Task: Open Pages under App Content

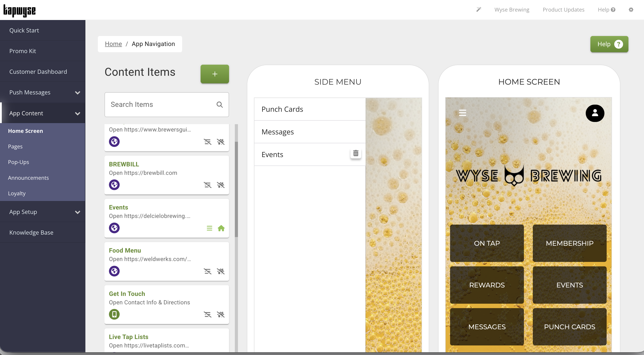Action: (x=15, y=146)
